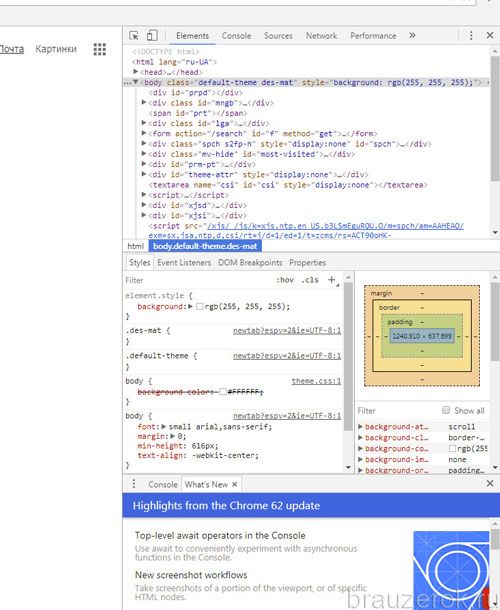The width and height of the screenshot is (500, 610).
Task: Enable the Show all checkbox
Action: [446, 410]
